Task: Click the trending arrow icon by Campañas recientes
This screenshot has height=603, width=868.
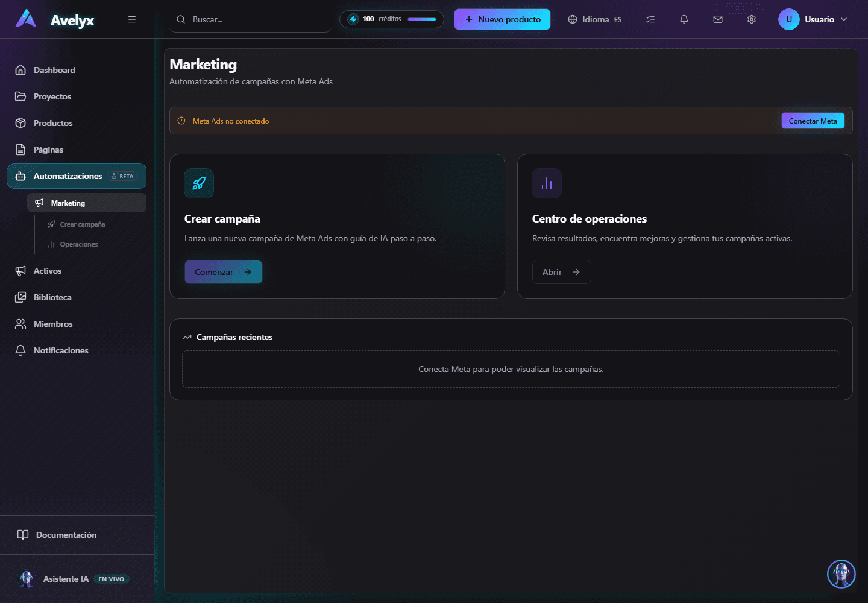Action: (187, 337)
